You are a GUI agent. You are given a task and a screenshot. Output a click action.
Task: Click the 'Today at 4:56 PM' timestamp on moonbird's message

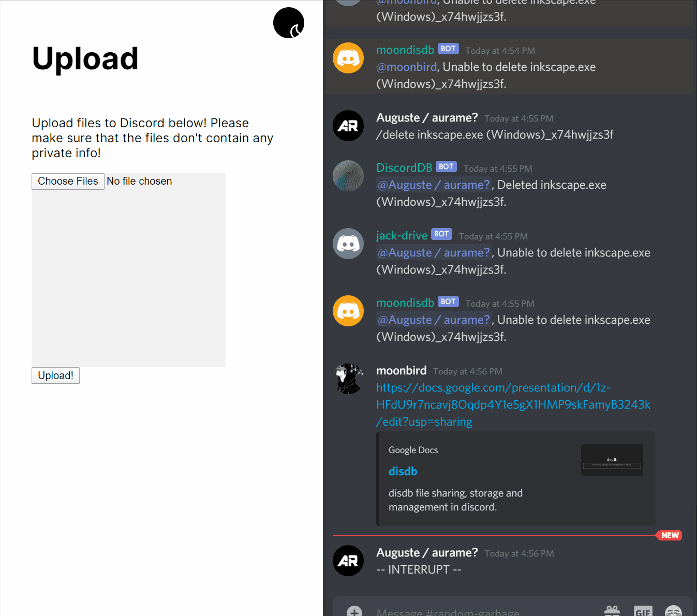[468, 371]
